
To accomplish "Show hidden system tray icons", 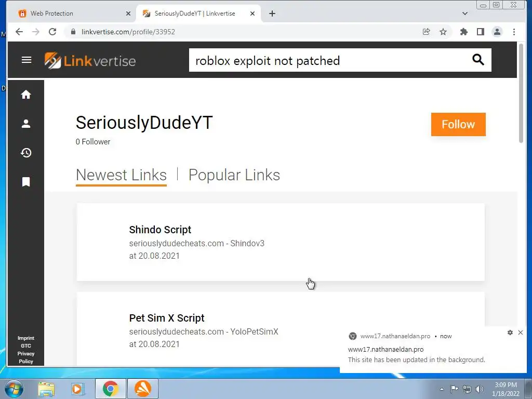I will tap(442, 389).
